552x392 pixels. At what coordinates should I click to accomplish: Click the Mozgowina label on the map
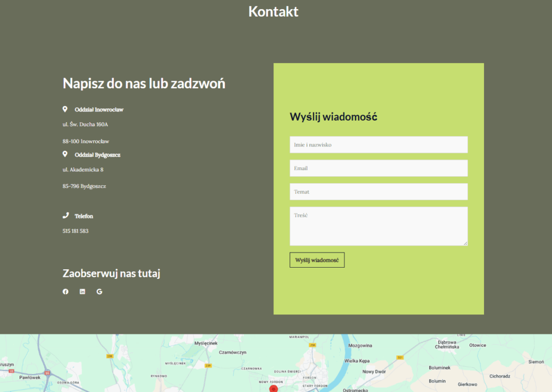point(361,346)
